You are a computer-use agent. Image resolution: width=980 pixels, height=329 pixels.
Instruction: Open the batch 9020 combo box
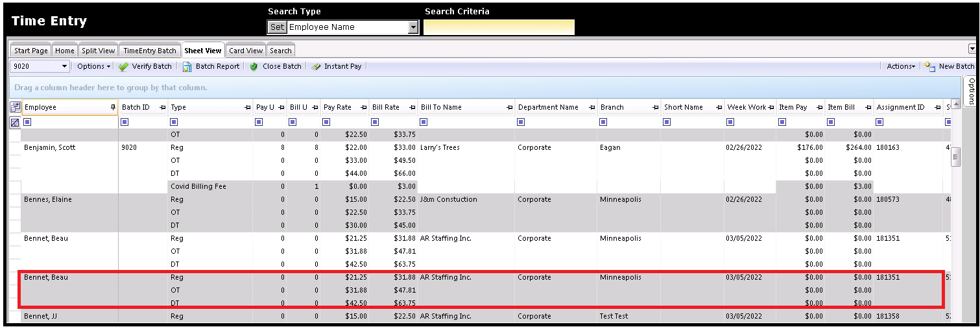(x=40, y=66)
